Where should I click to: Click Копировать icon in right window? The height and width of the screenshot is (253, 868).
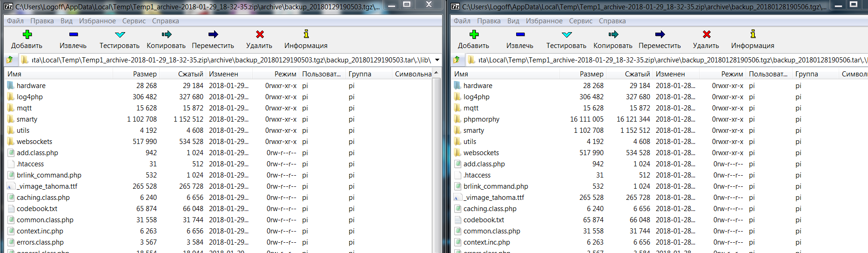[613, 34]
